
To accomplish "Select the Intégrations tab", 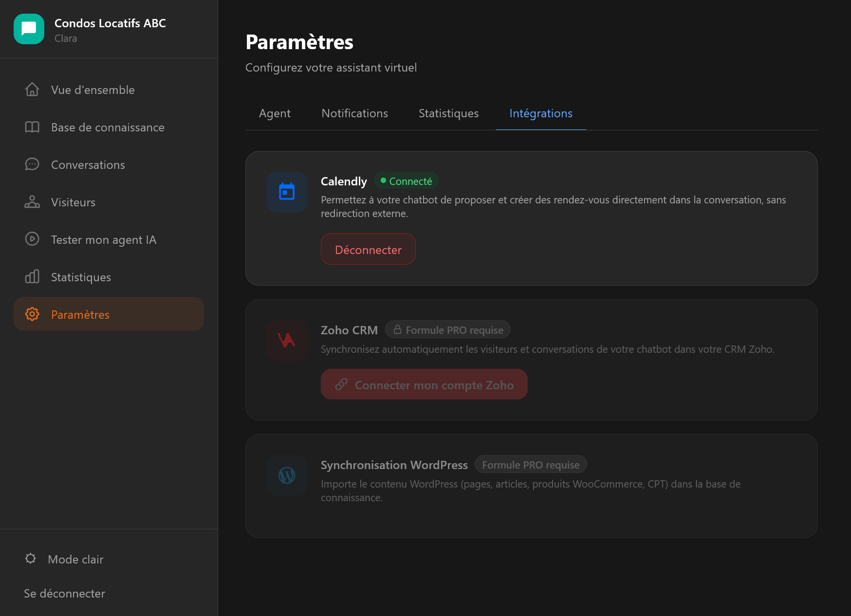I will (541, 113).
